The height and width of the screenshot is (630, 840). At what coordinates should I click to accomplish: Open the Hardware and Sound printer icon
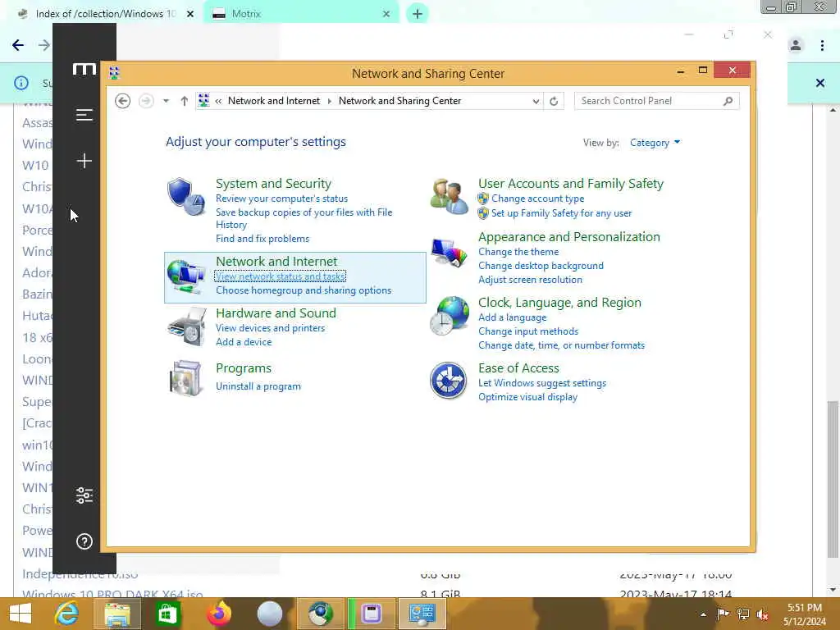click(186, 326)
